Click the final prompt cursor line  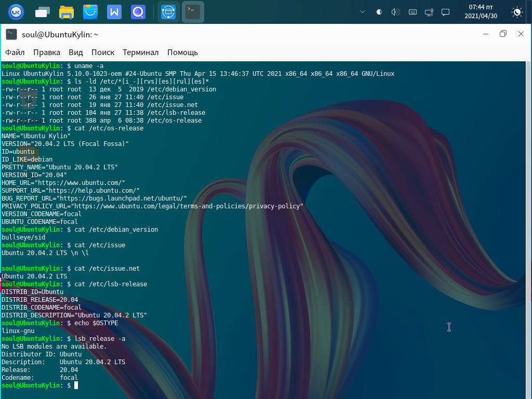coord(39,385)
